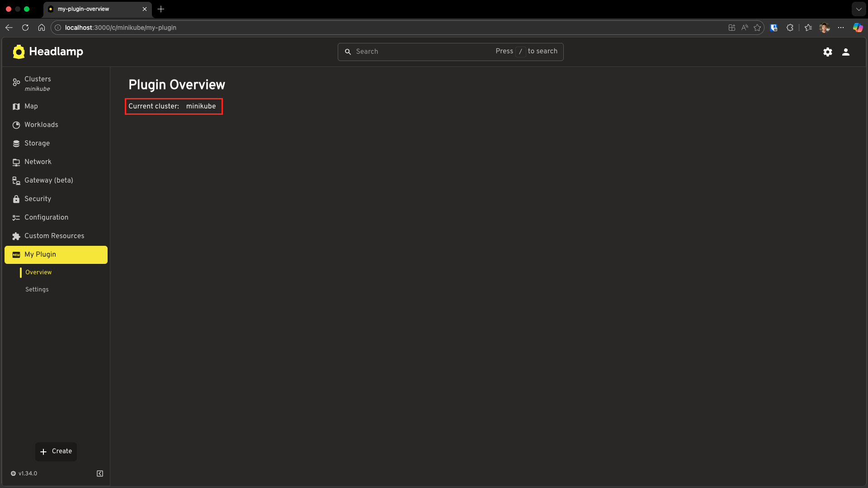View the cluster Map
The height and width of the screenshot is (488, 868).
[x=32, y=106]
